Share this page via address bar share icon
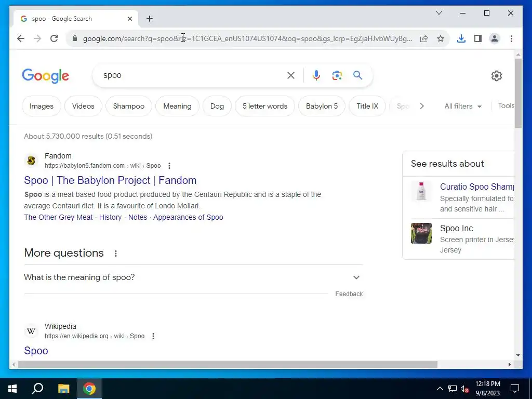Viewport: 532px width, 399px height. pyautogui.click(x=424, y=38)
